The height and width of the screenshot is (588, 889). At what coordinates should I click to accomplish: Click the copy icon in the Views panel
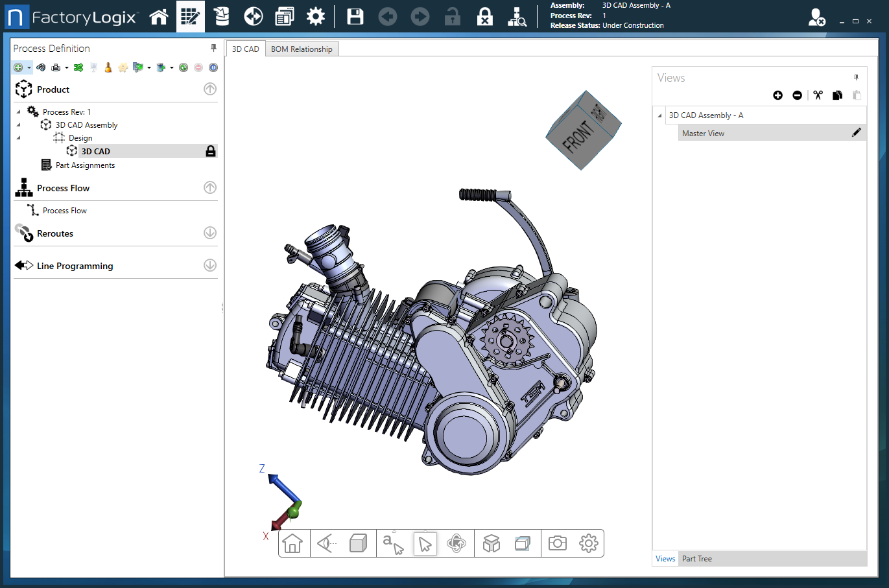tap(837, 95)
